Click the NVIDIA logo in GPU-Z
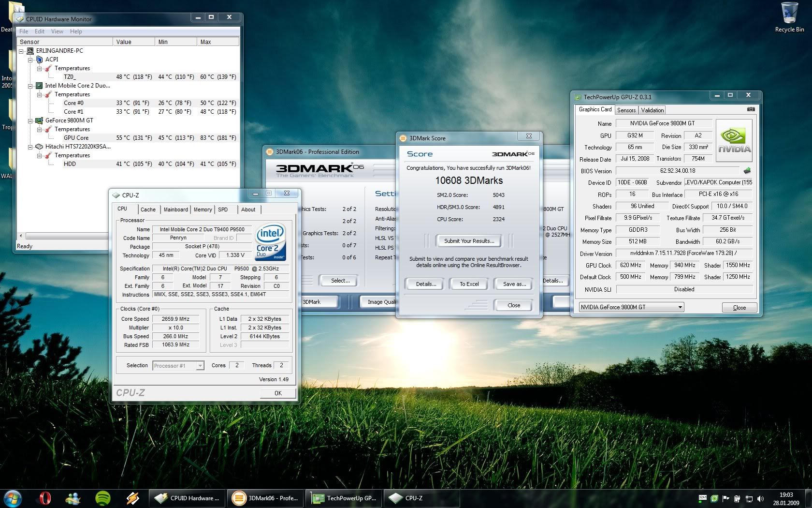Screen dimensions: 812x508 tap(734, 141)
